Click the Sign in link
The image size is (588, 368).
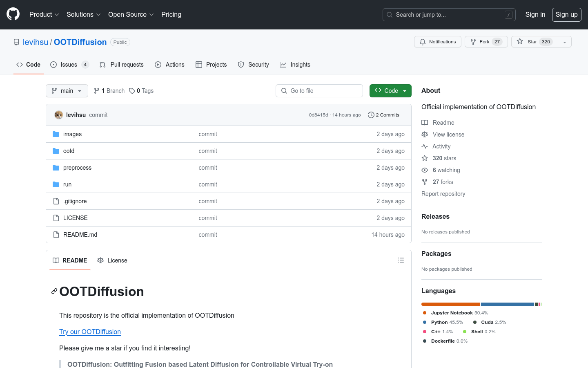[x=535, y=14]
